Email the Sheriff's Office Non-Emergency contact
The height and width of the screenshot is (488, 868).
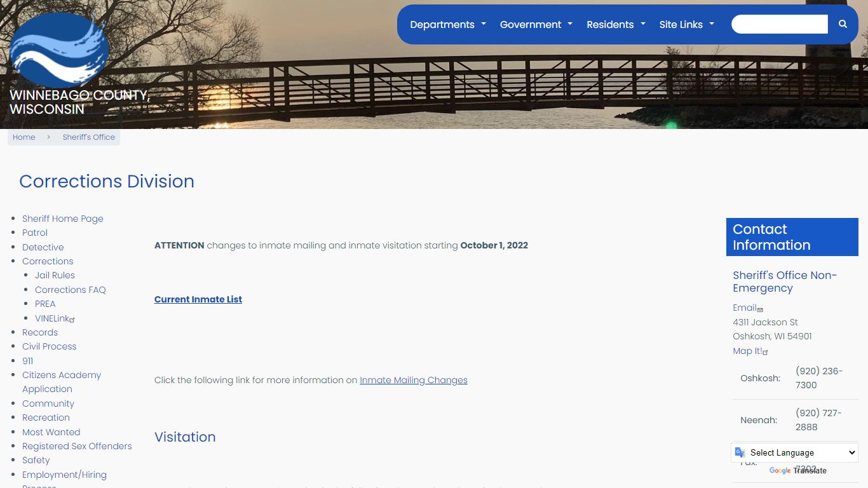(748, 308)
